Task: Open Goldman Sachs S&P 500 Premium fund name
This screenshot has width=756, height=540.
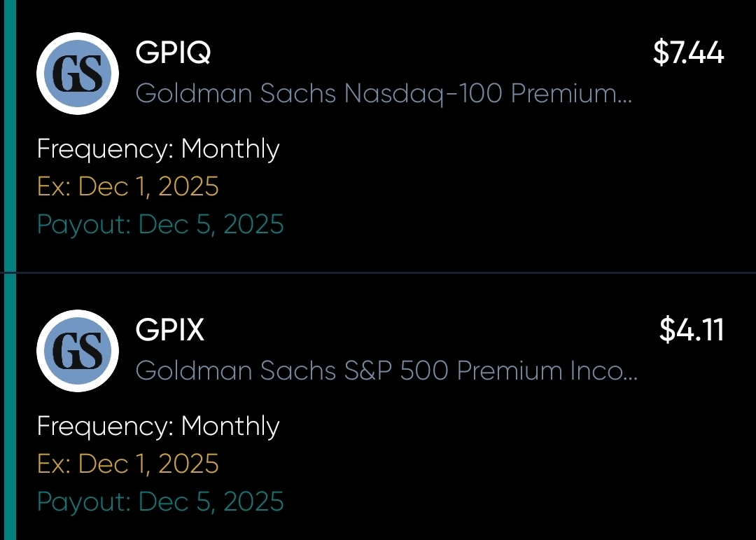Action: 386,371
